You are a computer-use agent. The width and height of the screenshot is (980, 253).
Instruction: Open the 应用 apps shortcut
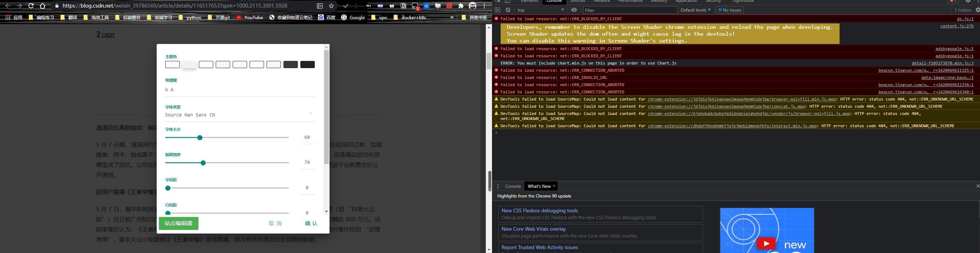tap(14, 18)
